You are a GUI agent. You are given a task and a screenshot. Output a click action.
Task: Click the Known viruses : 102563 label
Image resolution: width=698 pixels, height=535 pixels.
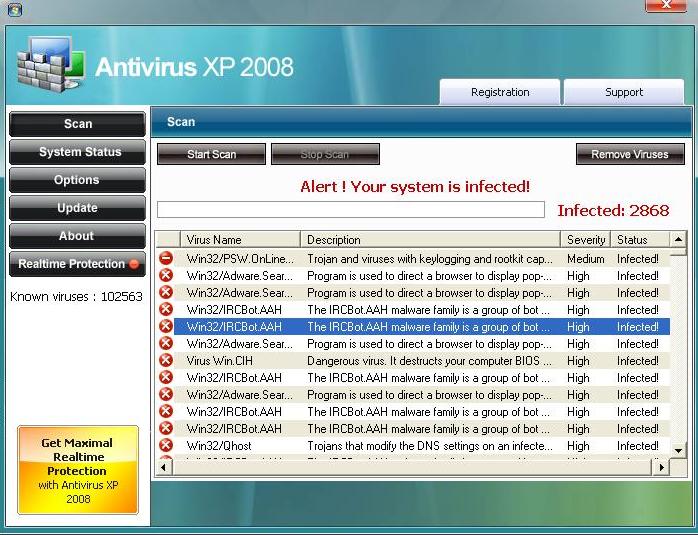[76, 296]
